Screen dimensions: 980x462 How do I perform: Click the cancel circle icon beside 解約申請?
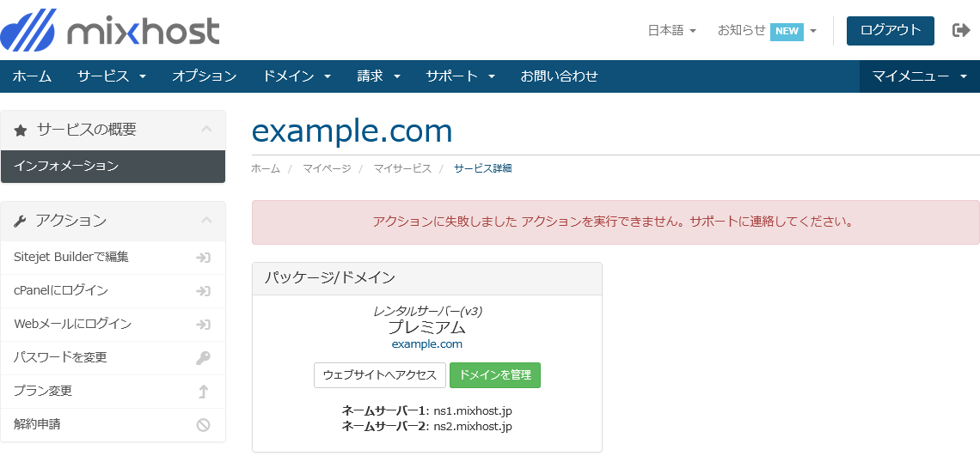(203, 424)
